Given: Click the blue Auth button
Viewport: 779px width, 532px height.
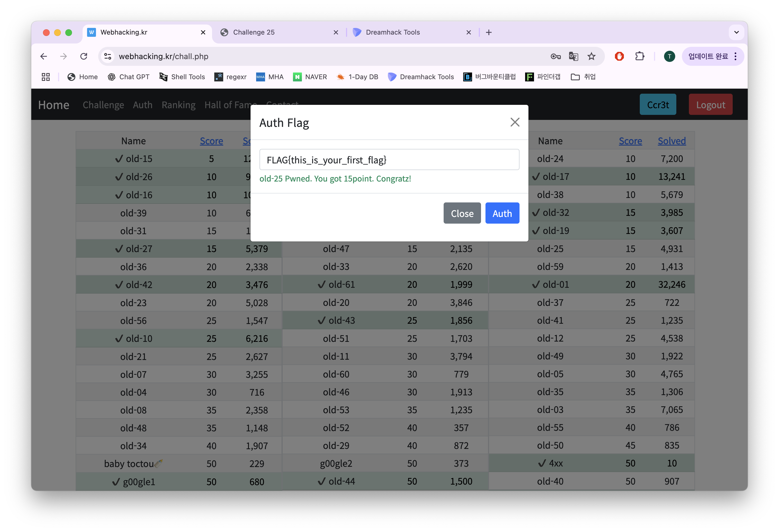Looking at the screenshot, I should [502, 213].
